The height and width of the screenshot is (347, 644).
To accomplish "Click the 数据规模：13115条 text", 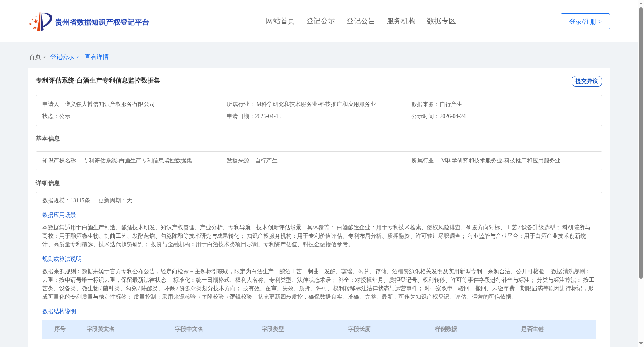I will (66, 200).
